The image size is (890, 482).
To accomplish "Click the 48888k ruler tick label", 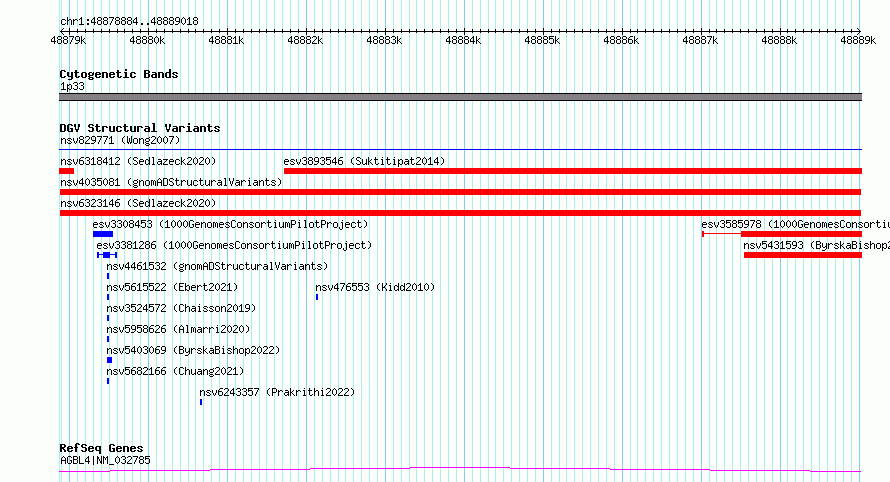I will 779,40.
